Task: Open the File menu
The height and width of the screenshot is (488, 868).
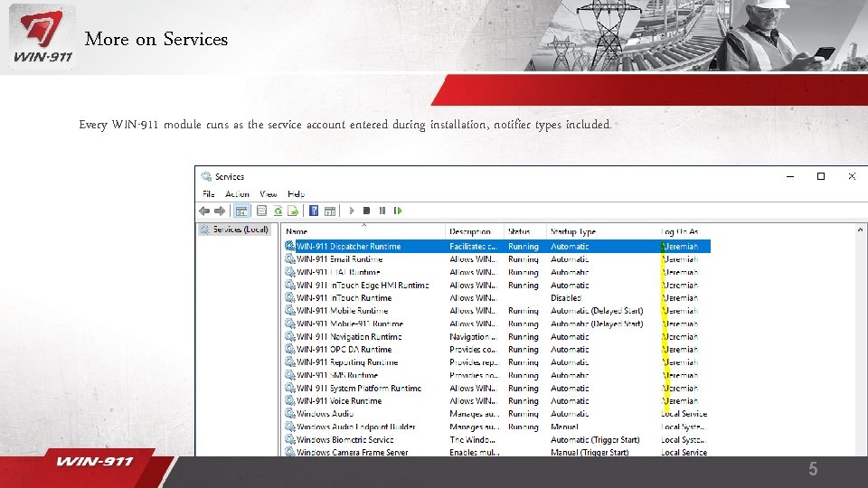Action: click(209, 194)
